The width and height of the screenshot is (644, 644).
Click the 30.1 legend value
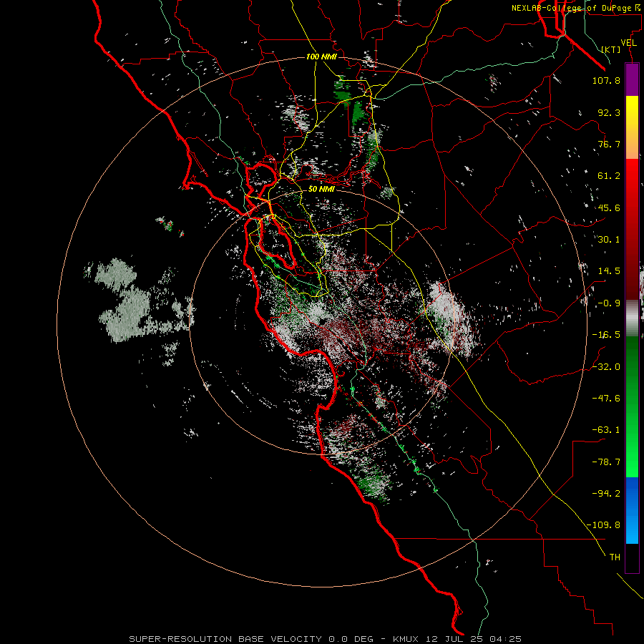[x=609, y=240]
